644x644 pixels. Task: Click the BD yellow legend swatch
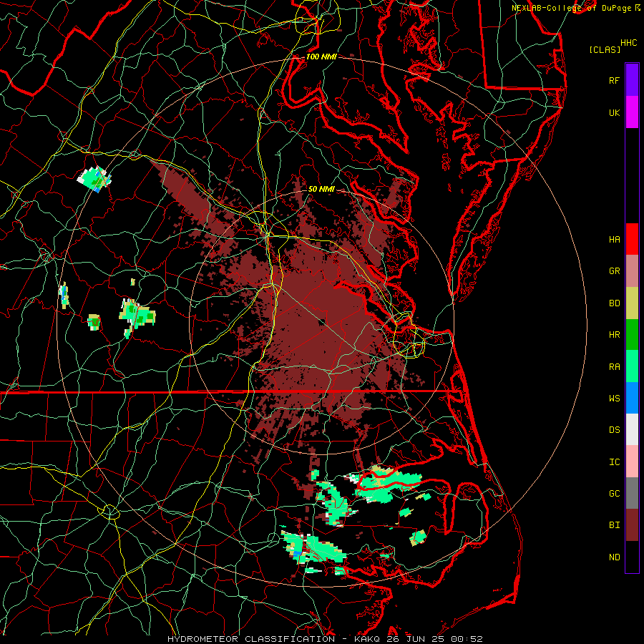coord(632,303)
